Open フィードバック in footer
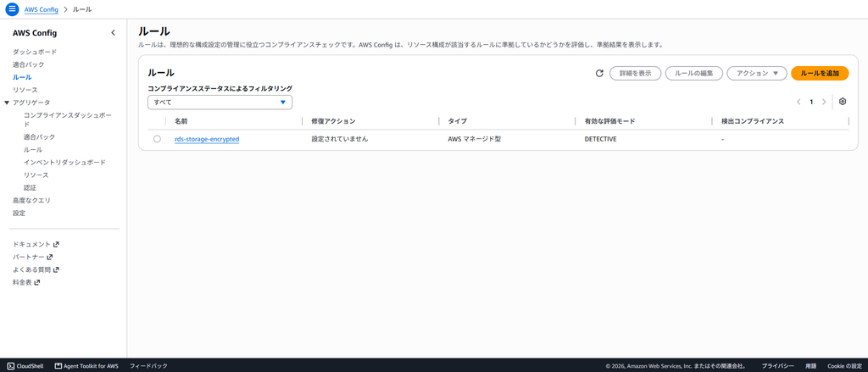Screen dimensions: 868x372 coord(148,366)
